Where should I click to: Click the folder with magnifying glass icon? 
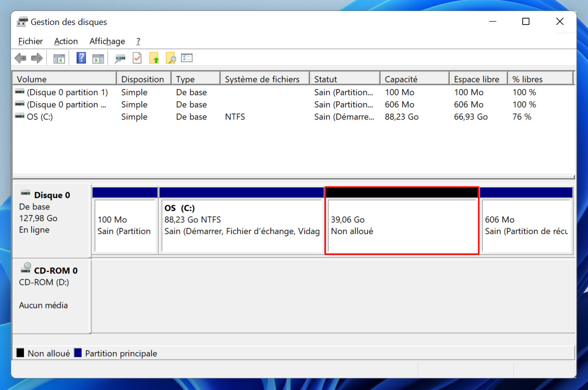[170, 59]
